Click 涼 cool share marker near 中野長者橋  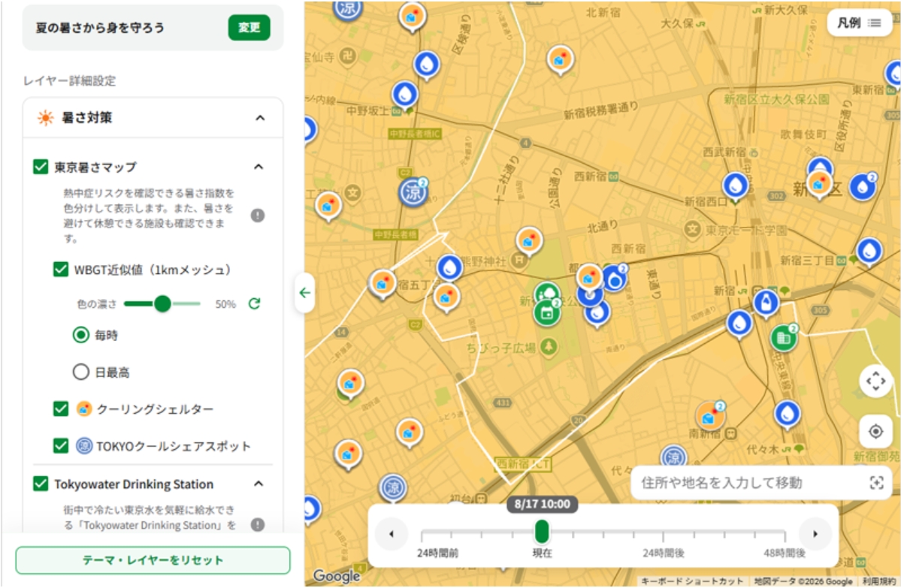coord(413,192)
